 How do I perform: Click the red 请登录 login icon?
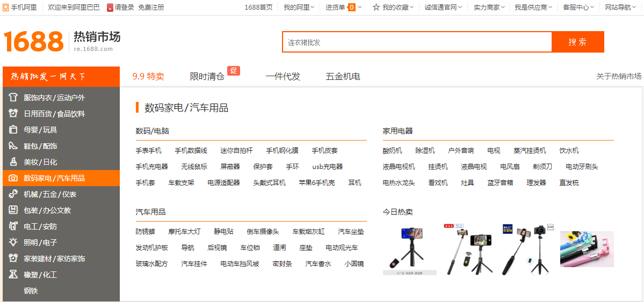click(110, 8)
